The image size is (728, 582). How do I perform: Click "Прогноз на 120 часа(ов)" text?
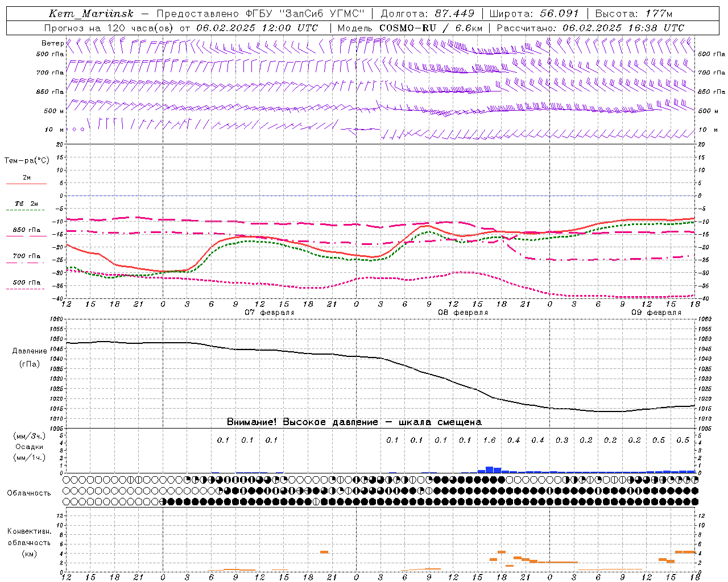pyautogui.click(x=109, y=28)
